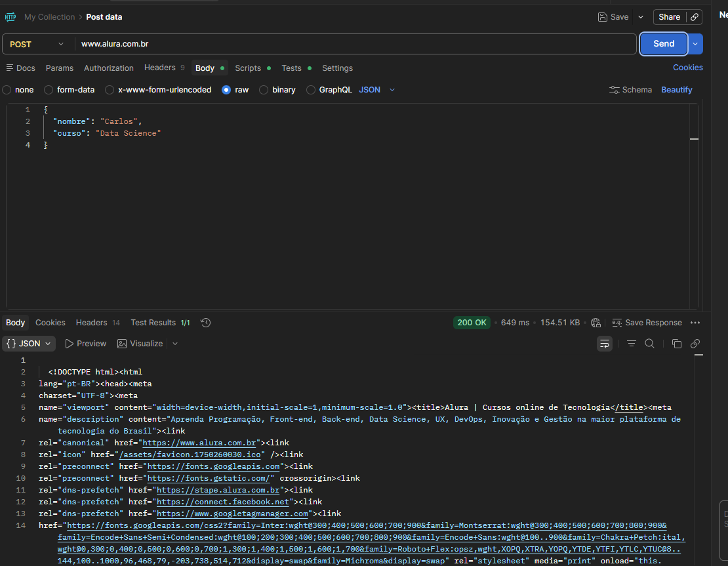Click the request URL input field
This screenshot has height=566, width=728.
[354, 44]
